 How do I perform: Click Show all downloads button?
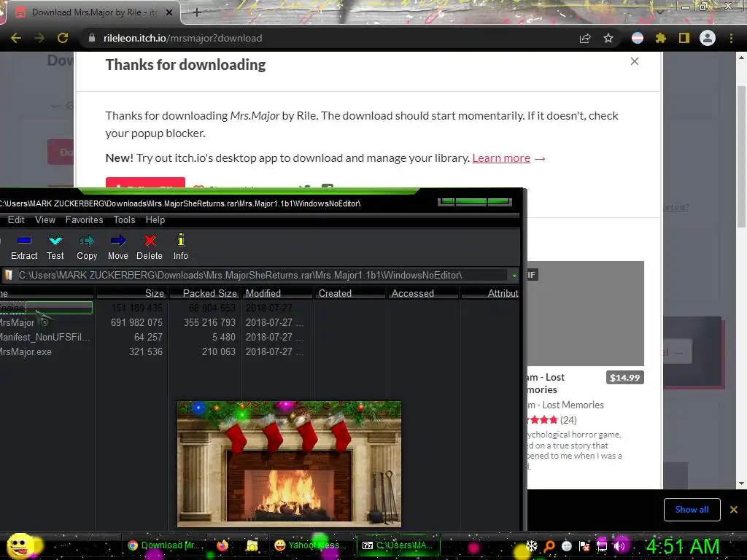point(692,510)
